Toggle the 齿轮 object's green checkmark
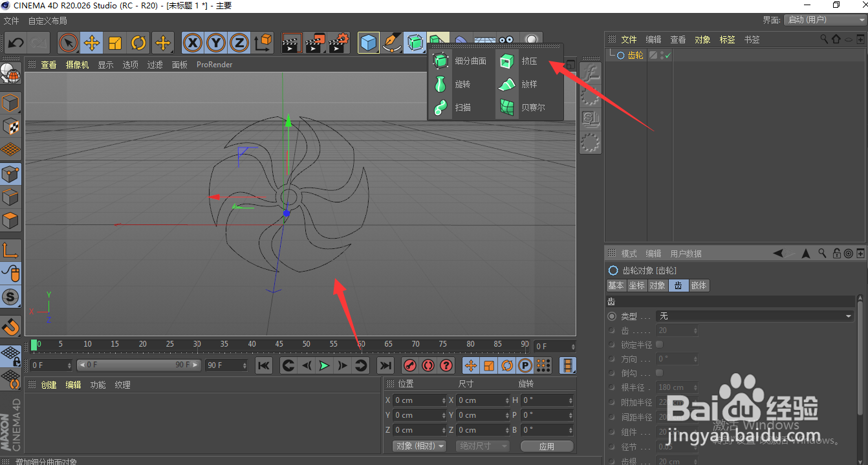The width and height of the screenshot is (868, 465). point(667,56)
